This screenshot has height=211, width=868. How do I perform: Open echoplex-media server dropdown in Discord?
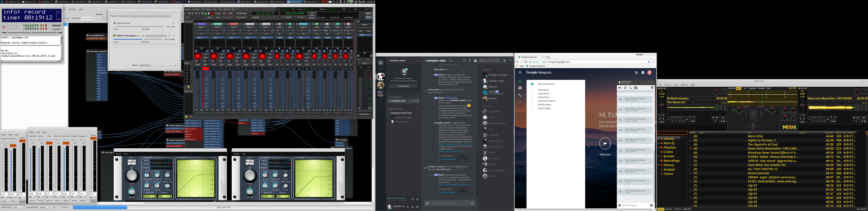coord(417,60)
